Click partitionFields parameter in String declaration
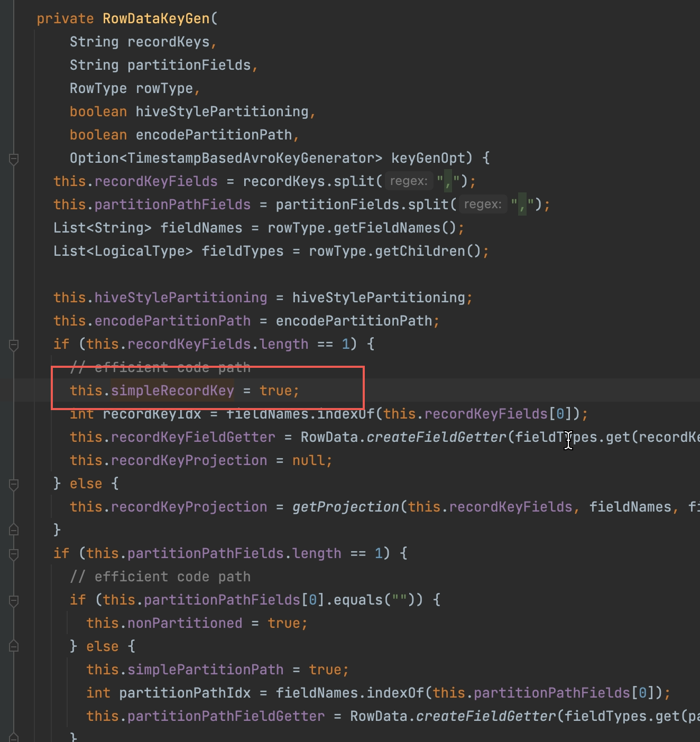Image resolution: width=700 pixels, height=742 pixels. 189,65
